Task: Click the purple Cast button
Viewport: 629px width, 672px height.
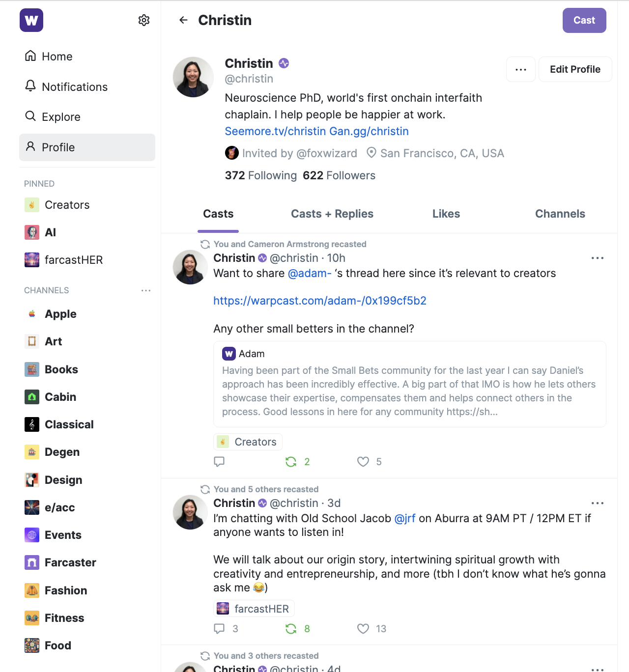Action: point(584,20)
